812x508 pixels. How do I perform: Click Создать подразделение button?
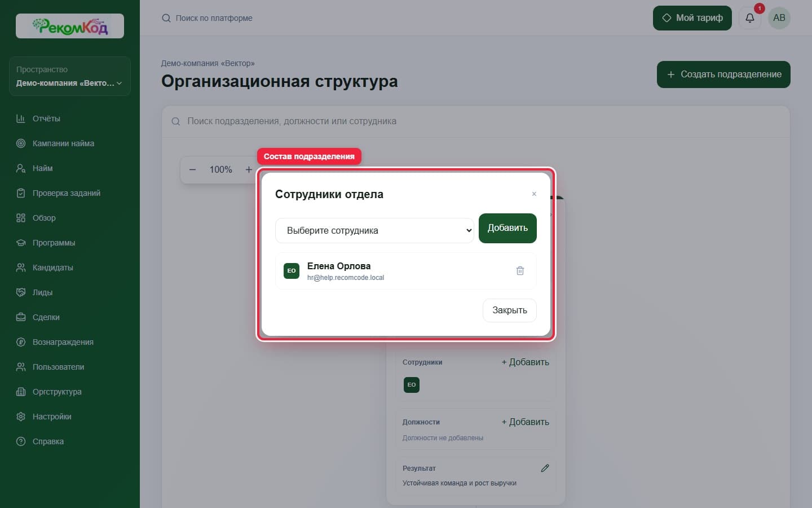pyautogui.click(x=723, y=75)
